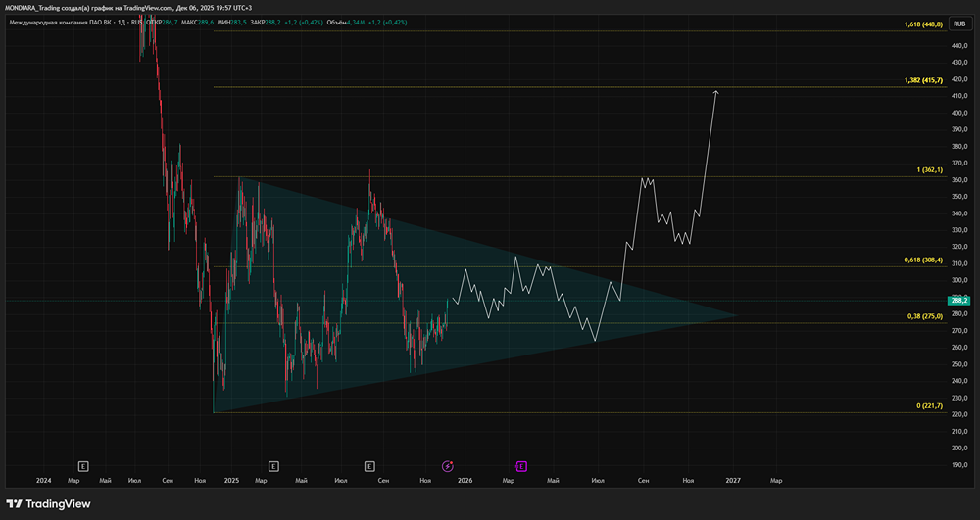Click the green 288,2 current price label
Viewport: 980px width, 520px height.
[958, 300]
